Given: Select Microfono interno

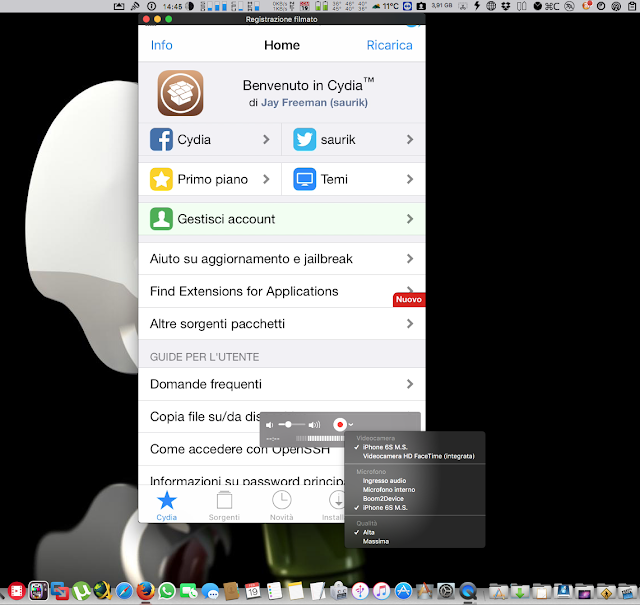Looking at the screenshot, I should [x=389, y=489].
